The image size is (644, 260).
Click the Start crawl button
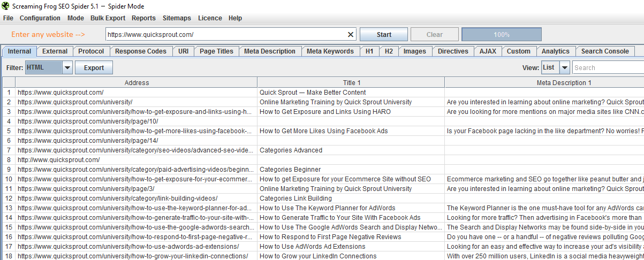tap(384, 34)
